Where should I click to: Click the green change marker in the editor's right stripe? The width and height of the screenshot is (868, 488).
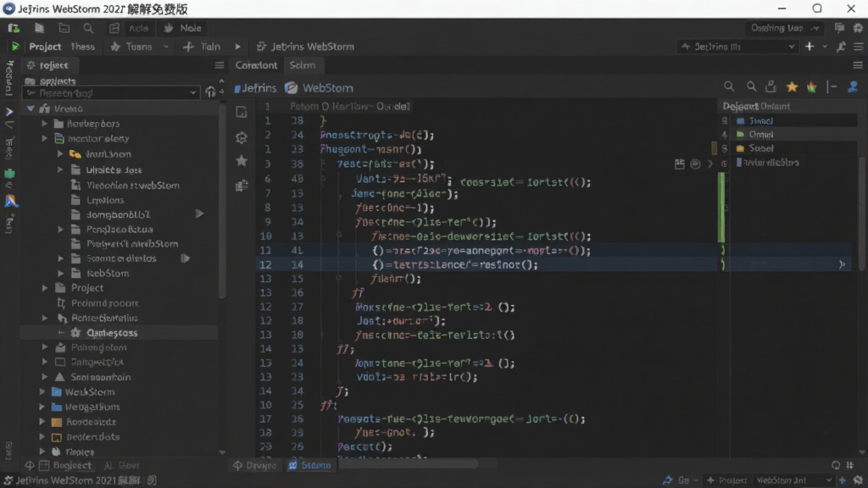click(x=721, y=207)
